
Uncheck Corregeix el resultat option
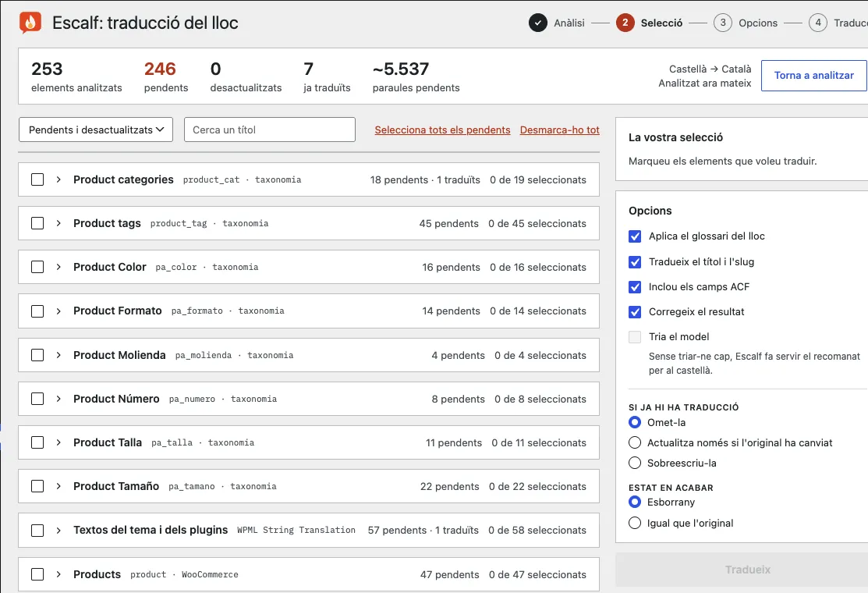(635, 312)
